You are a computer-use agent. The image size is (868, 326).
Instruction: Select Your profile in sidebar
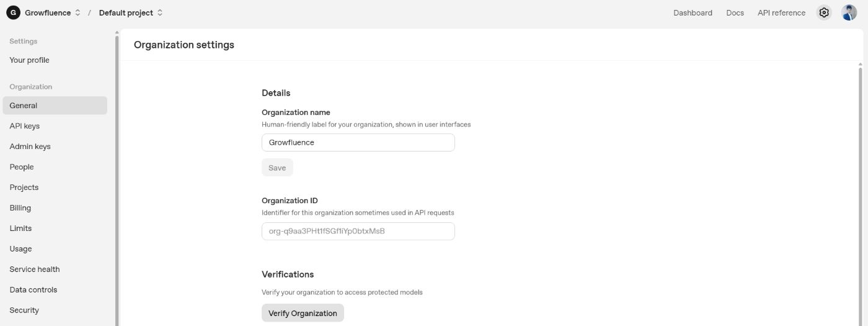point(29,60)
